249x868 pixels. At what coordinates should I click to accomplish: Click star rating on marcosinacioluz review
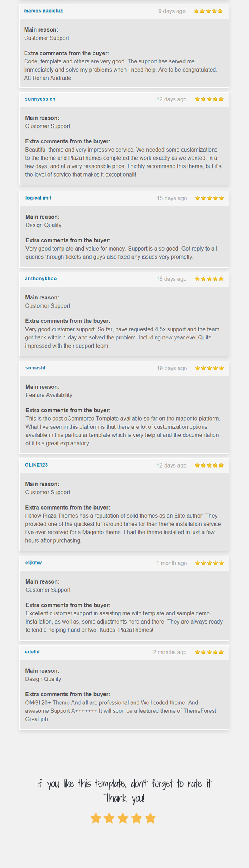(208, 11)
